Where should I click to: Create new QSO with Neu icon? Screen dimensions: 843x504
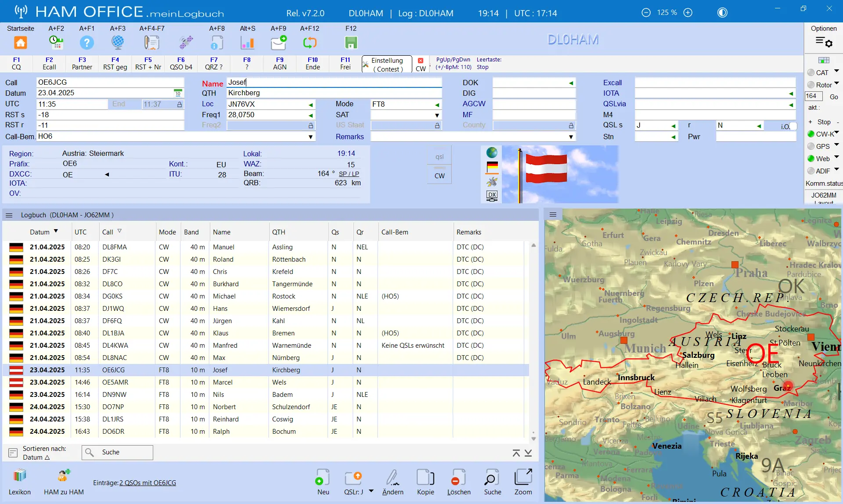(323, 477)
